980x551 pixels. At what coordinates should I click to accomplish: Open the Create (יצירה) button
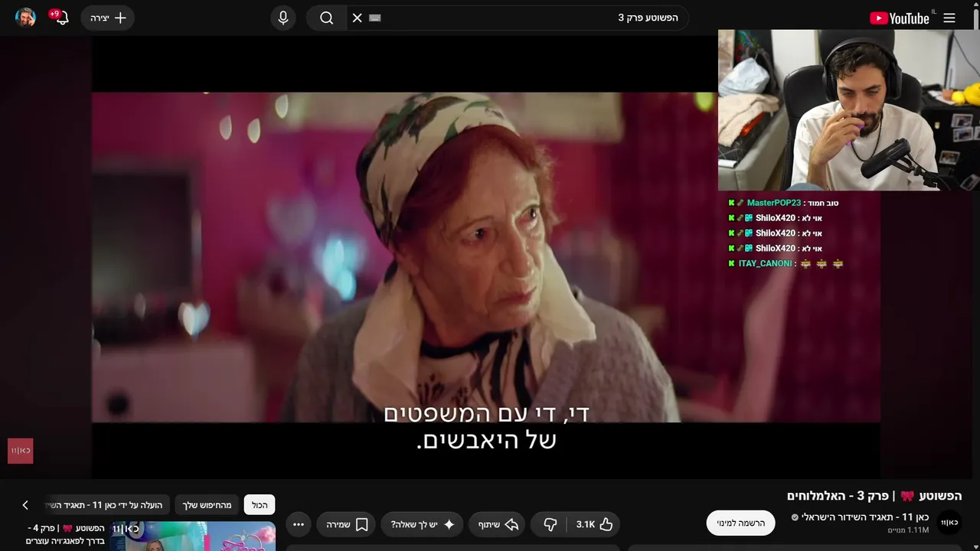(x=108, y=18)
